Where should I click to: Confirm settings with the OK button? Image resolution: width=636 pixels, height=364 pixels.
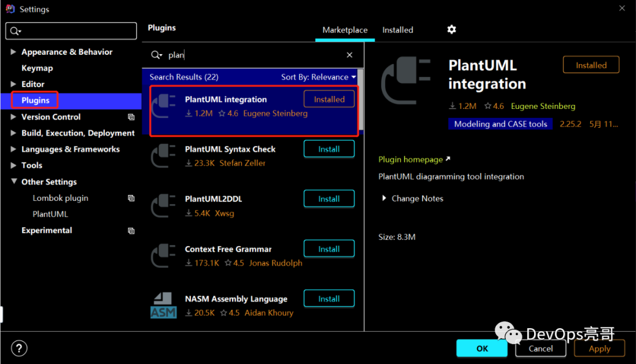click(482, 348)
